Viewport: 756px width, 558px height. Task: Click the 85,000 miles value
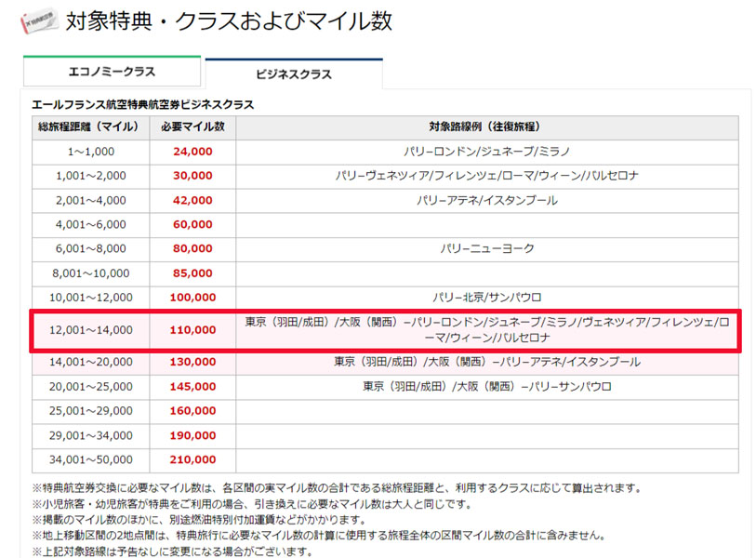[192, 273]
